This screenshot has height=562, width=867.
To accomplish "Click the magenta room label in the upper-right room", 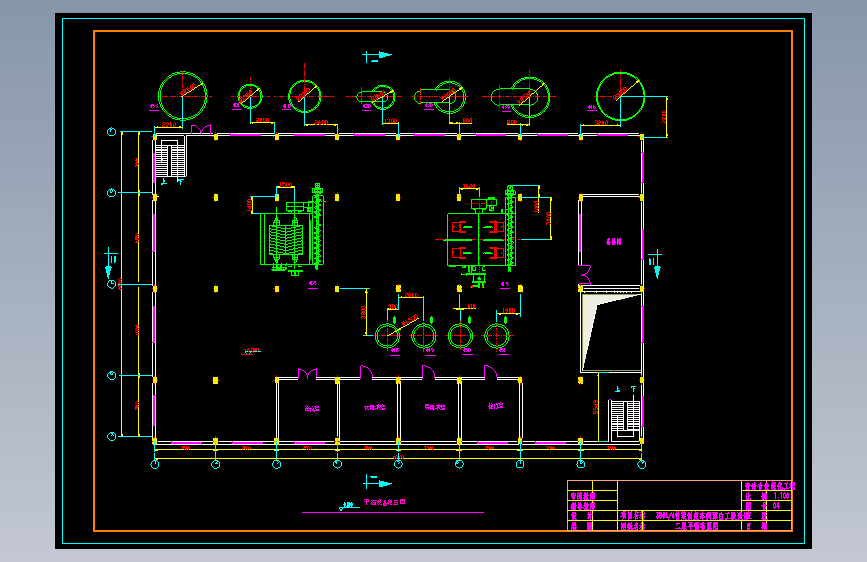I will (614, 242).
